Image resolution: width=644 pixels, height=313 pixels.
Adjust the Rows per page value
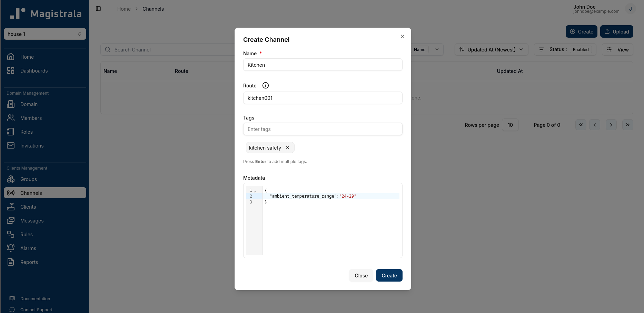pyautogui.click(x=510, y=125)
